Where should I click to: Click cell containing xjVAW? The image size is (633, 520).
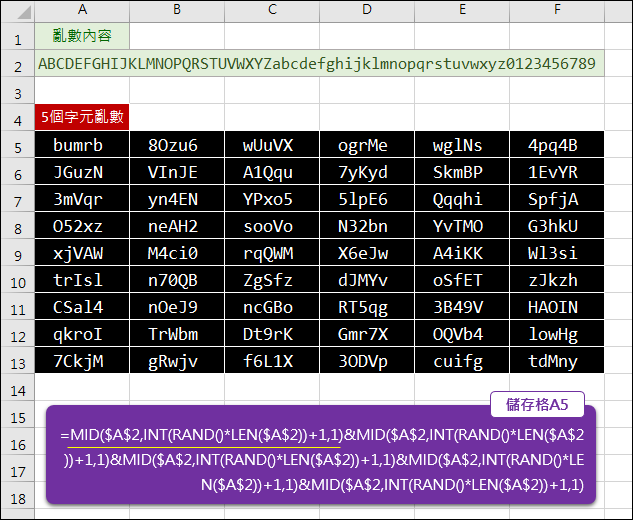(82, 252)
